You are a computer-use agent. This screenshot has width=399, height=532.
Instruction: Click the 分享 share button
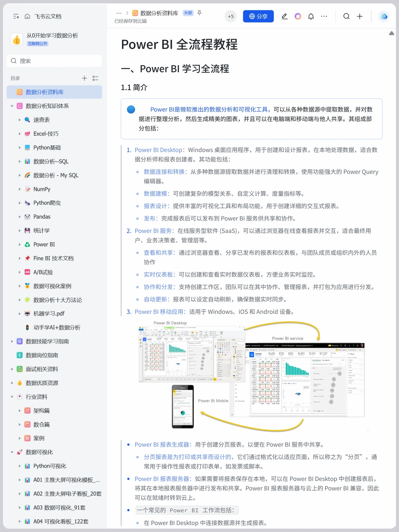point(258,16)
